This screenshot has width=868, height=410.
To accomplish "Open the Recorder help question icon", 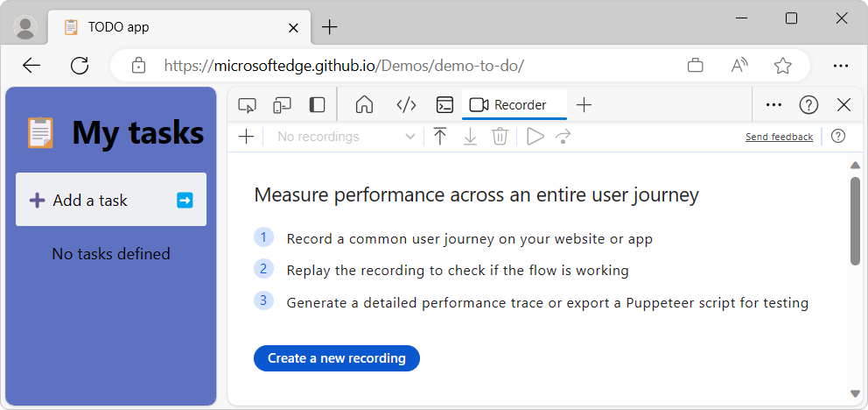I will pos(838,136).
